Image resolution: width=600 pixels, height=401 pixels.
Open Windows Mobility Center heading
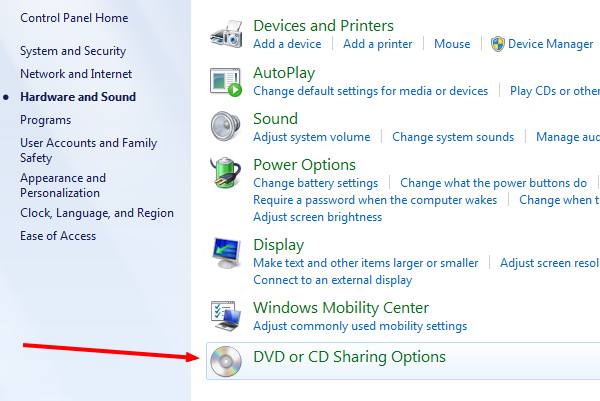pos(341,308)
